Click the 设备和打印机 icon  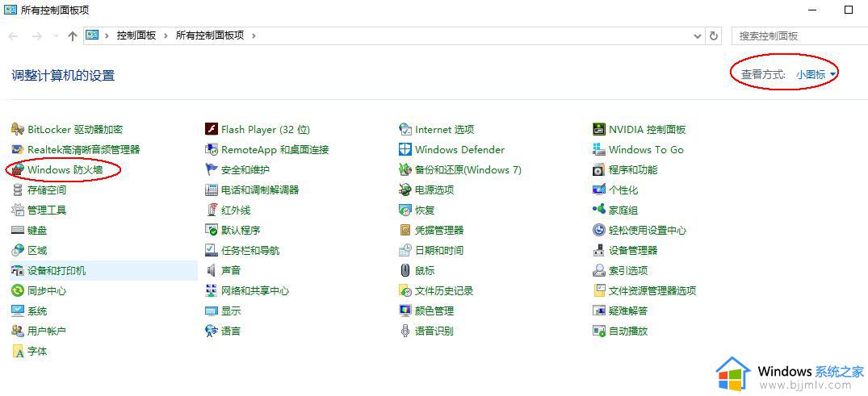pos(18,270)
